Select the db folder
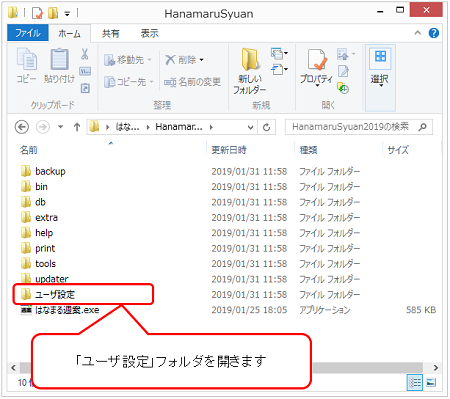Image resolution: width=450 pixels, height=399 pixels. (x=33, y=202)
